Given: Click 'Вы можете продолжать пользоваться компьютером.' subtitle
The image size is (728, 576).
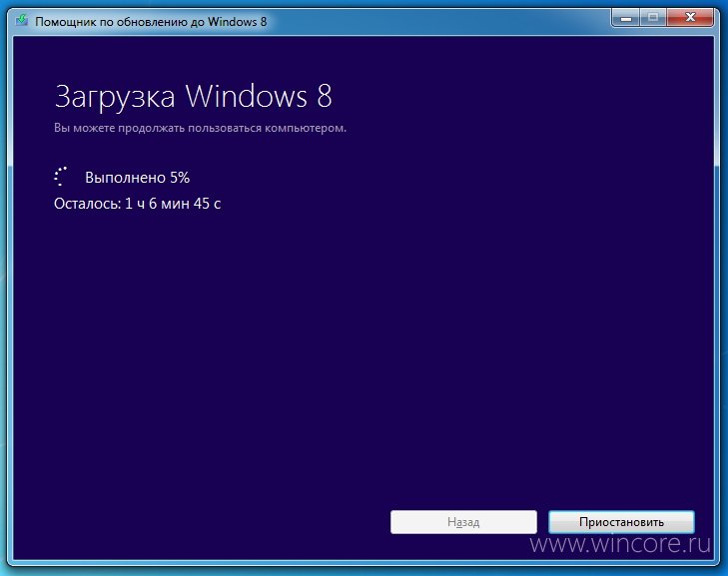Looking at the screenshot, I should (200, 128).
